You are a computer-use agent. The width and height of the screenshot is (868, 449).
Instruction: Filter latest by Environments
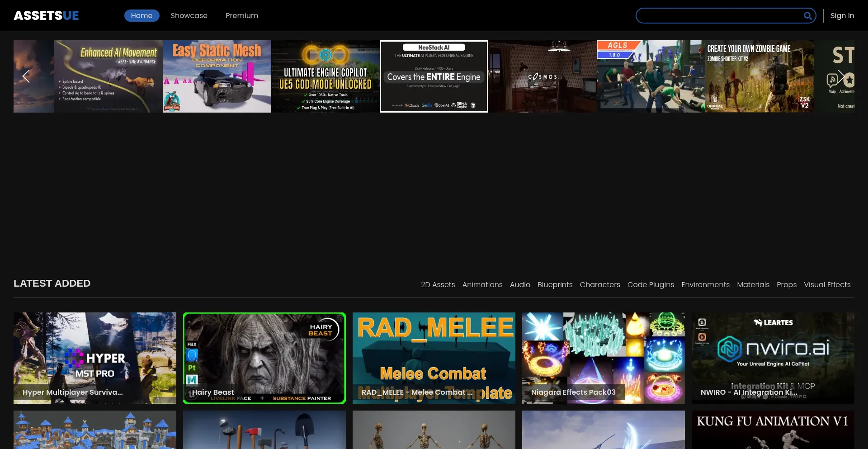(x=705, y=285)
